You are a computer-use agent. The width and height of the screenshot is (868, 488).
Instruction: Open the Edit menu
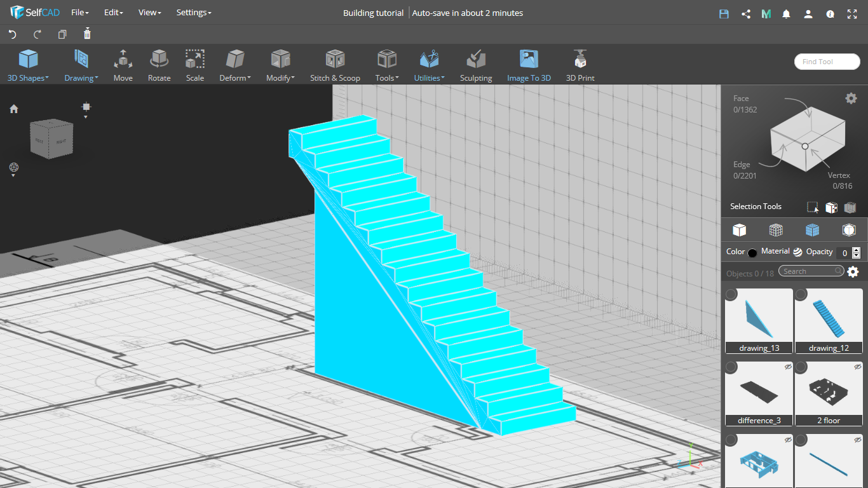[114, 13]
